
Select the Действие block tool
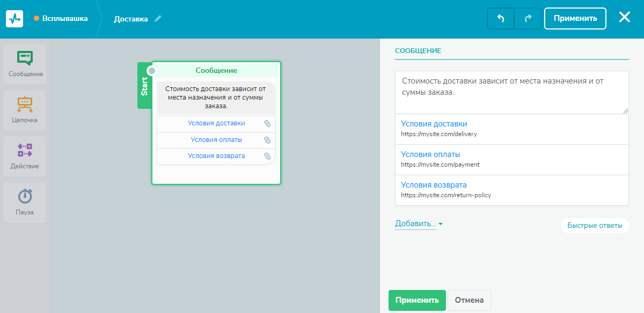[x=25, y=156]
